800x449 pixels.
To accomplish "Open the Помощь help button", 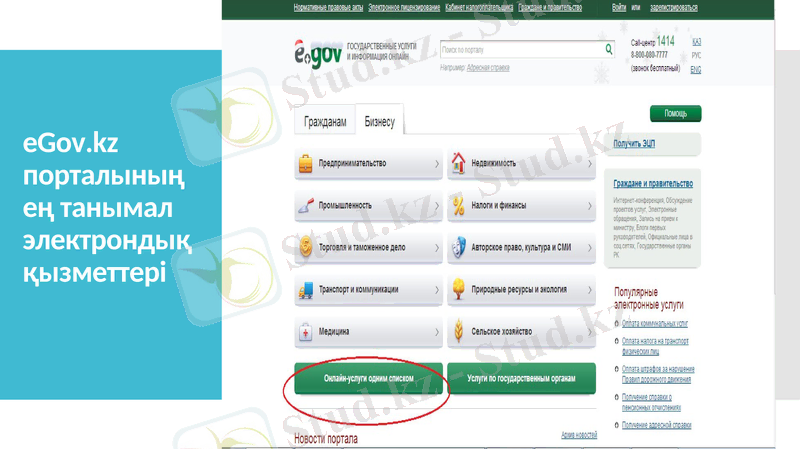I will click(x=675, y=114).
